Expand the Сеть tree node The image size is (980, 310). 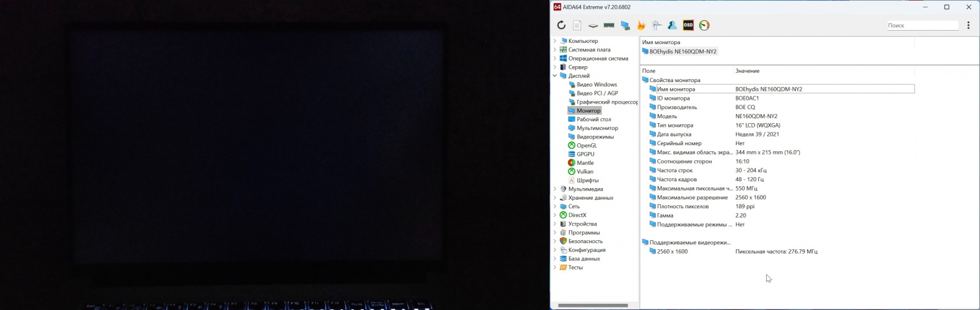pos(555,206)
